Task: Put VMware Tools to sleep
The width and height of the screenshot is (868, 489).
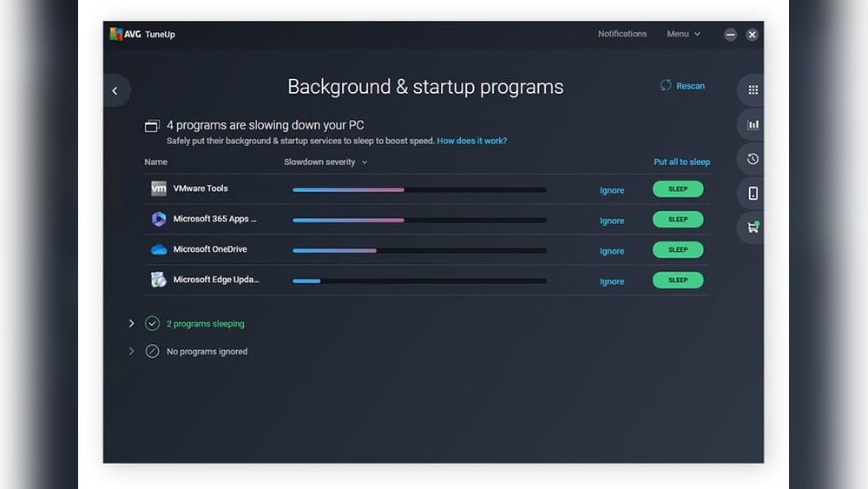Action: pos(678,188)
